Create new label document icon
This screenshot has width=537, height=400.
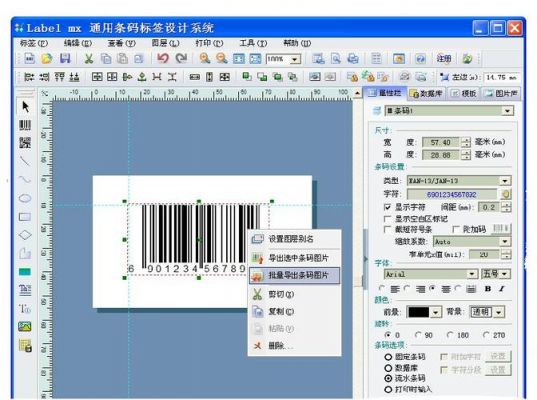[29, 59]
